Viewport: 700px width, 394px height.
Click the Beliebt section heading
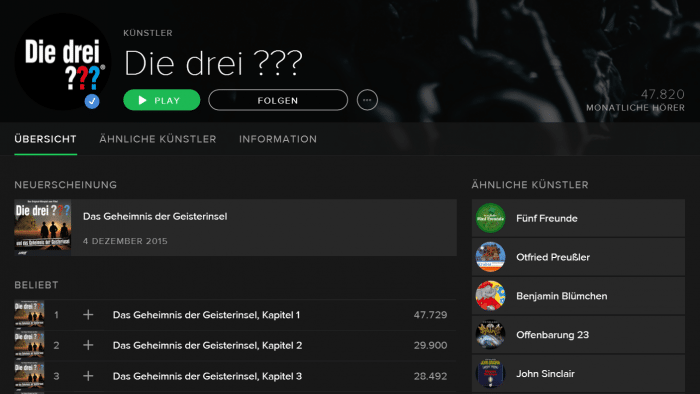pyautogui.click(x=36, y=285)
